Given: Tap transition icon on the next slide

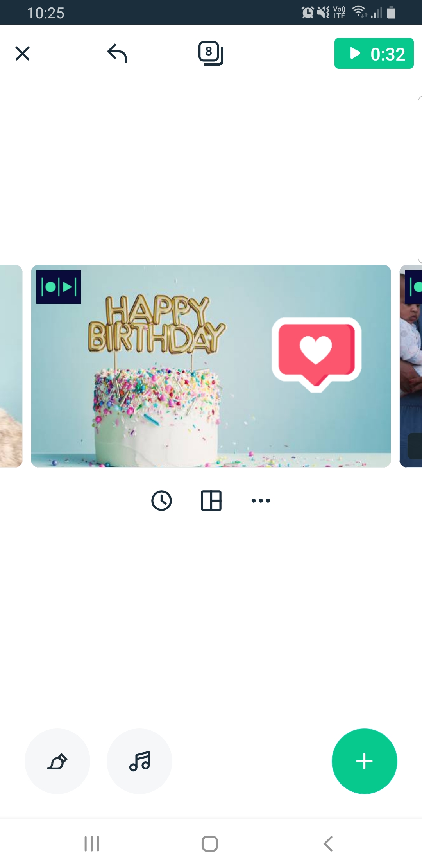Looking at the screenshot, I should (413, 287).
